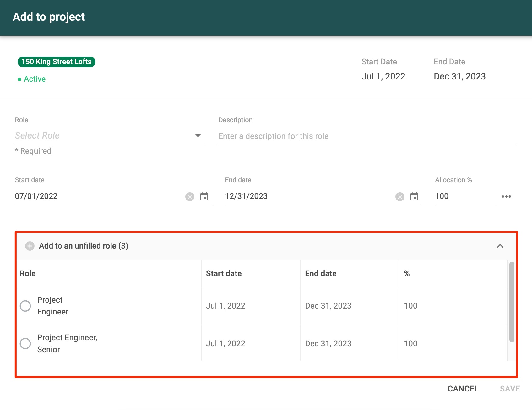532x410 pixels.
Task: Click the SAVE button
Action: 510,389
